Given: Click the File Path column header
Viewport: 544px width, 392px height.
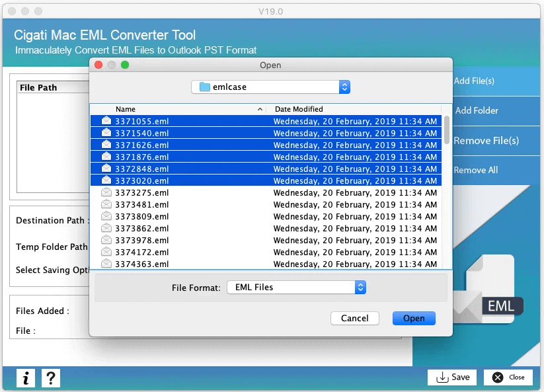Looking at the screenshot, I should (38, 87).
